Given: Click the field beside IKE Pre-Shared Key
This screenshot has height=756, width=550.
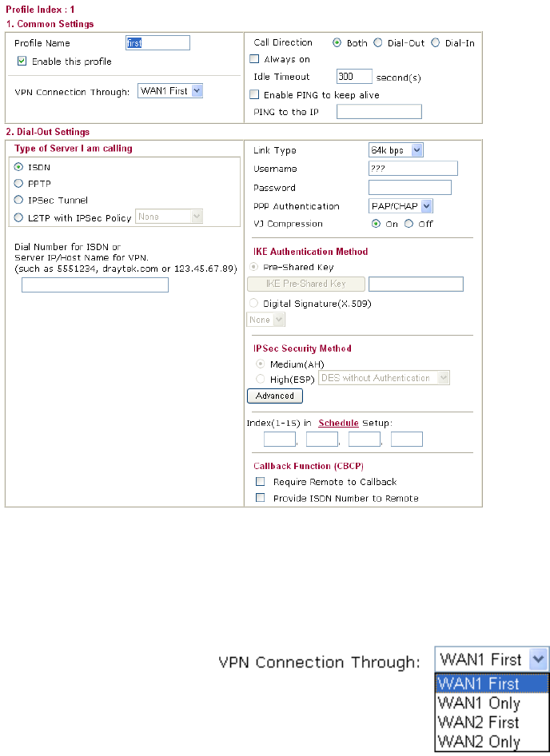Looking at the screenshot, I should [416, 284].
